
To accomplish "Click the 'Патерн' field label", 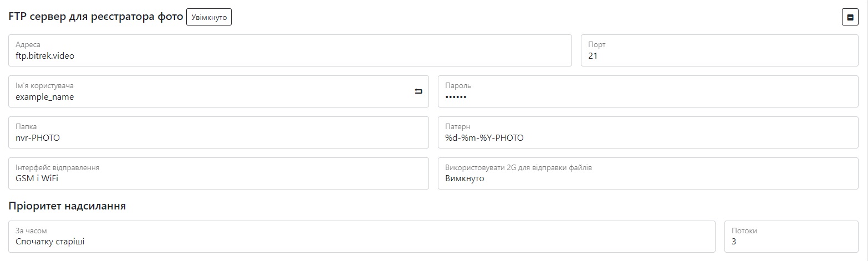I will pos(457,127).
